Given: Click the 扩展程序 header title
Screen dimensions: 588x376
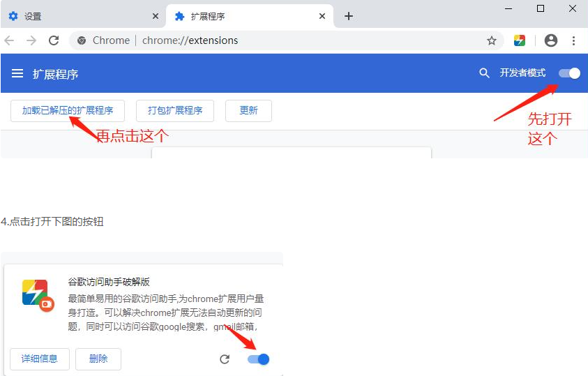Looking at the screenshot, I should tap(56, 74).
